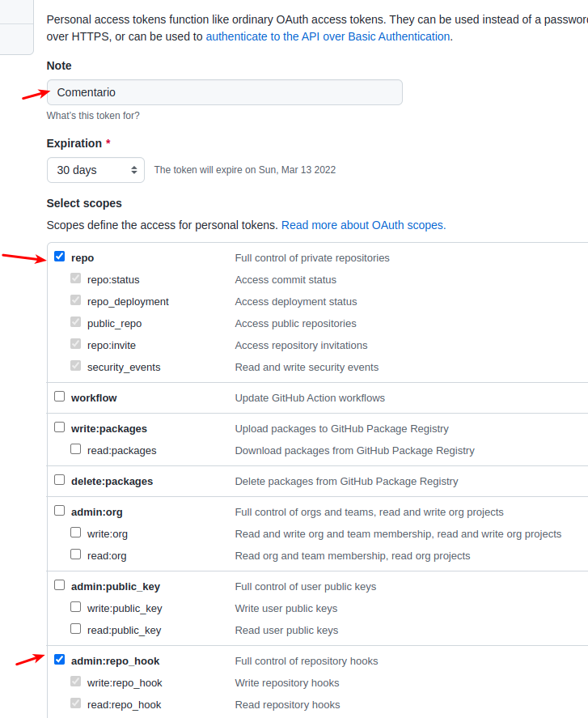
Task: Open 'authenticate to the API over Basic Authentication' link
Action: point(328,36)
